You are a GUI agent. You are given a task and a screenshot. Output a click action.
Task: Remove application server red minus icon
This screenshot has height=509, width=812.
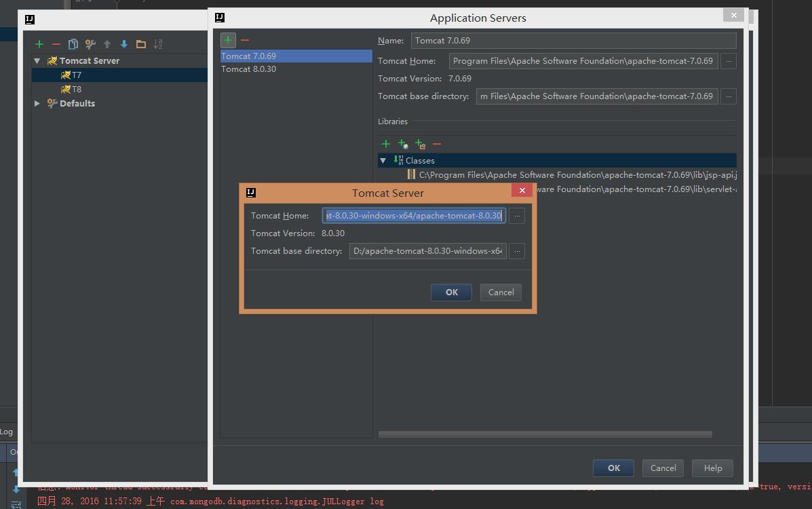(245, 40)
